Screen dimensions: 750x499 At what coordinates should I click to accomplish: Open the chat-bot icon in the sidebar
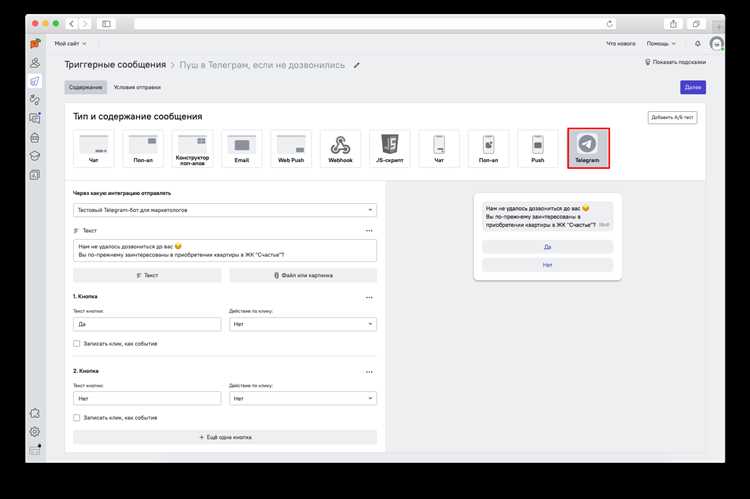tap(35, 138)
